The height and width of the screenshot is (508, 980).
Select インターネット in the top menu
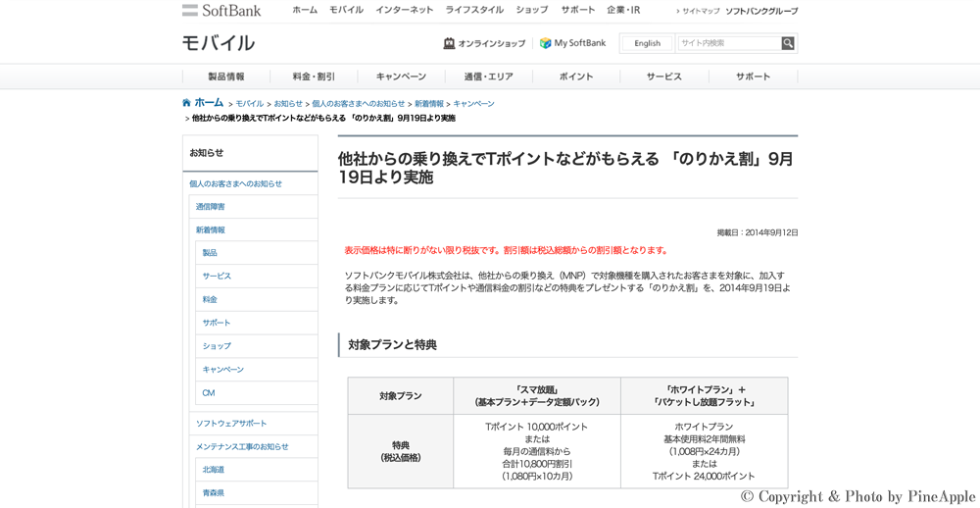tap(404, 10)
